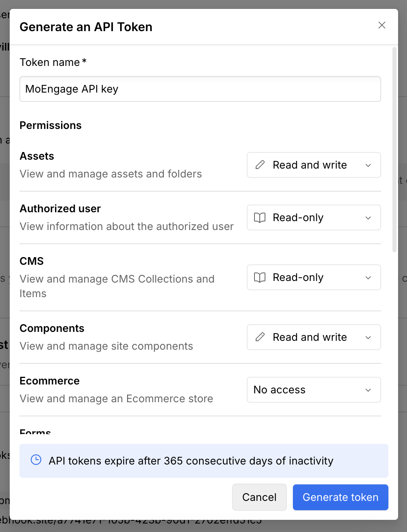Select the Permissions section heading
The height and width of the screenshot is (532, 407).
tap(50, 125)
